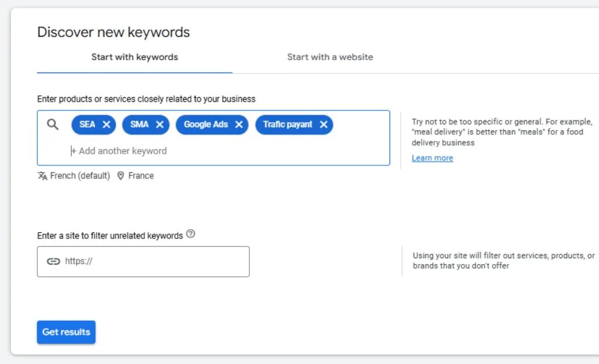
Task: Switch to Start with a website tab
Action: (330, 57)
